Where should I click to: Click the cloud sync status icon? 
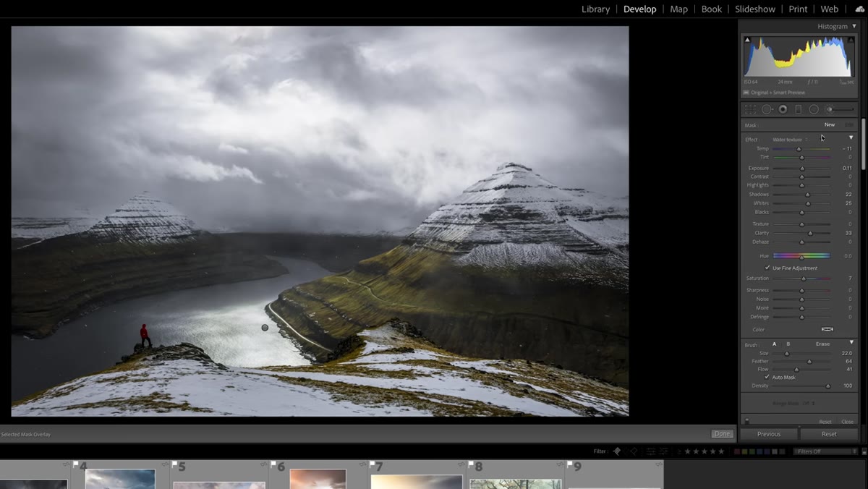859,9
